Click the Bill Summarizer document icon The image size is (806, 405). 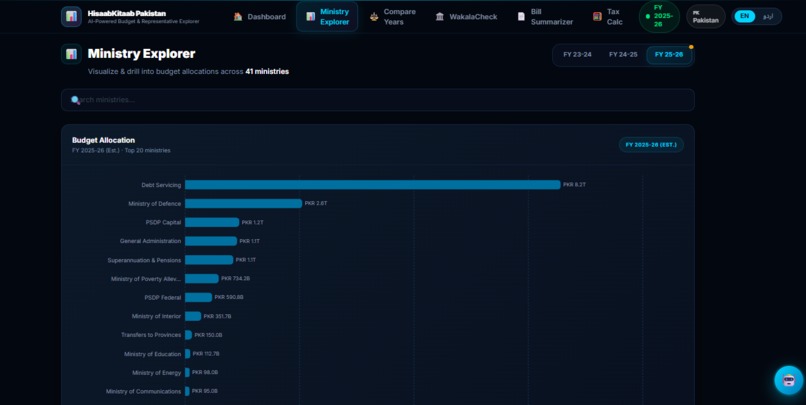[x=521, y=16]
